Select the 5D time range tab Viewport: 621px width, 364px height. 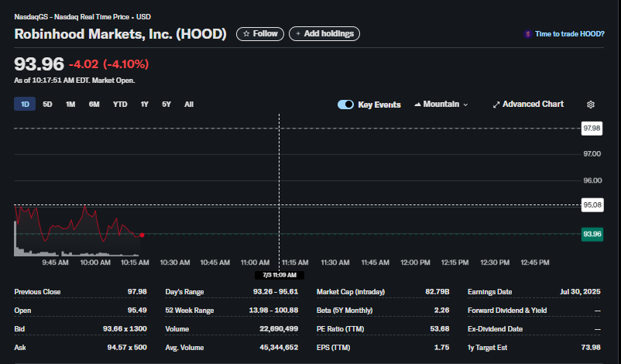(x=47, y=105)
